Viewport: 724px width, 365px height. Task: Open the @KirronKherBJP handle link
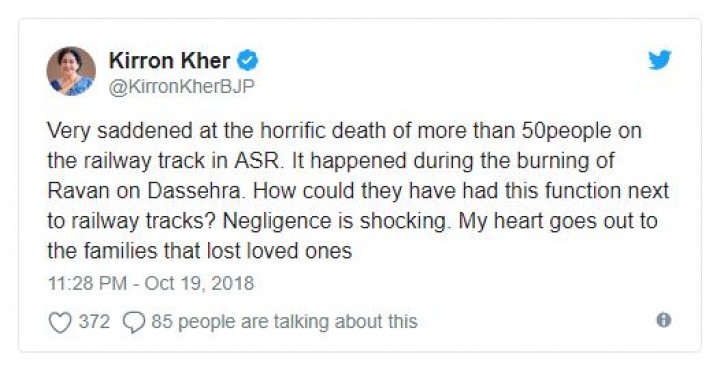[181, 86]
